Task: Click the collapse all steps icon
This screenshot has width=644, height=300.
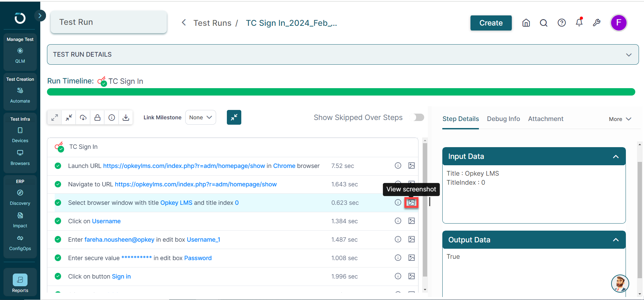Action: pos(69,118)
